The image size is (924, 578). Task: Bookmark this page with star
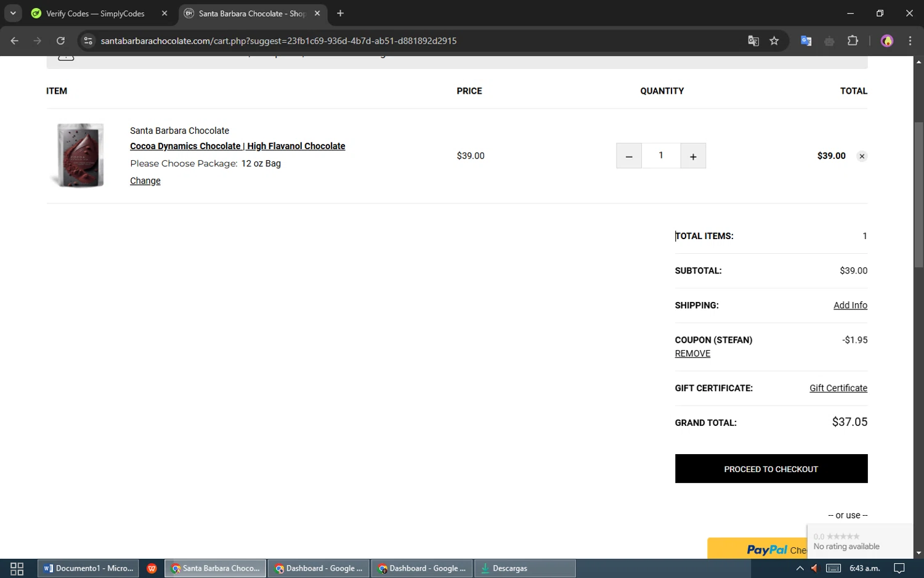774,41
